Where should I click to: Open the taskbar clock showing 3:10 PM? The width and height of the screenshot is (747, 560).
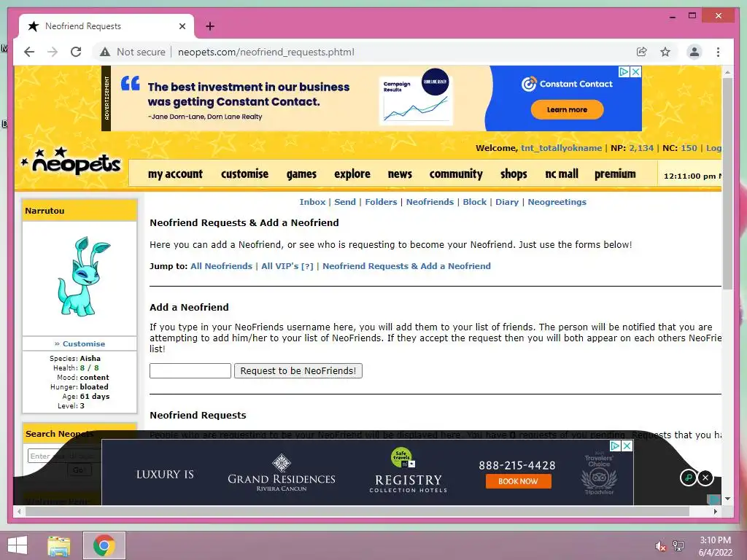pos(715,546)
